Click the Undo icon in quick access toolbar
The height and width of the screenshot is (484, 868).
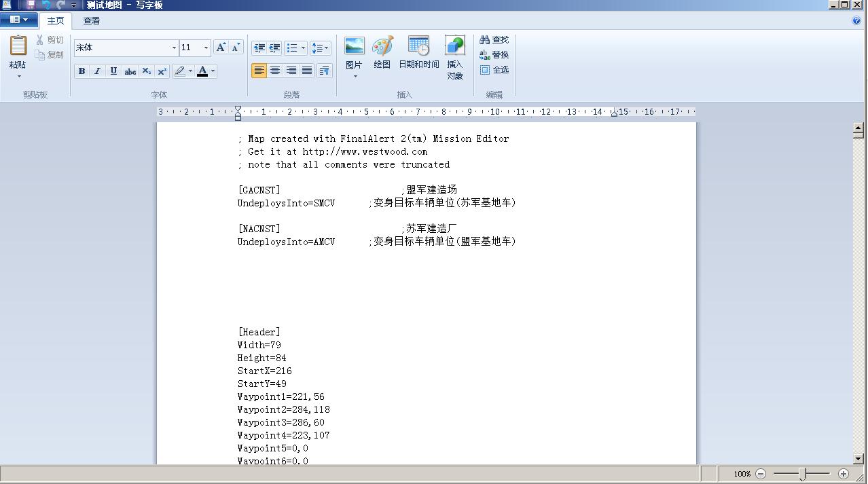pos(46,5)
